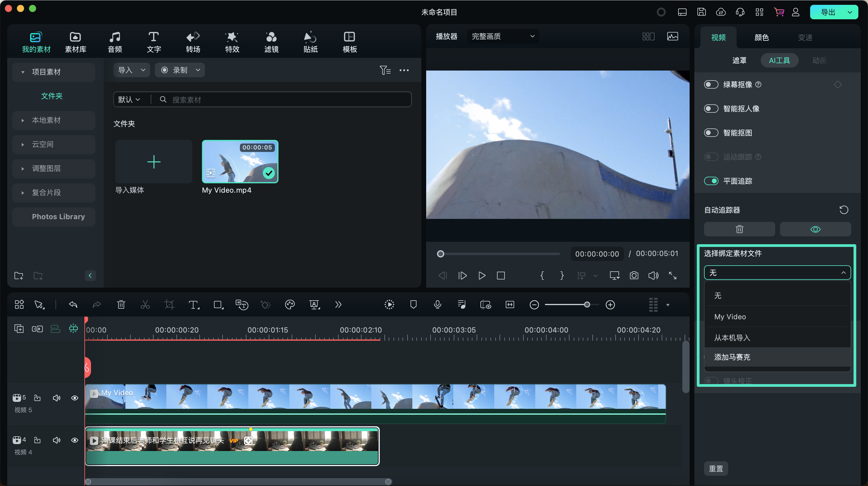The height and width of the screenshot is (486, 868).
Task: Click the 重置 reset button
Action: (716, 469)
